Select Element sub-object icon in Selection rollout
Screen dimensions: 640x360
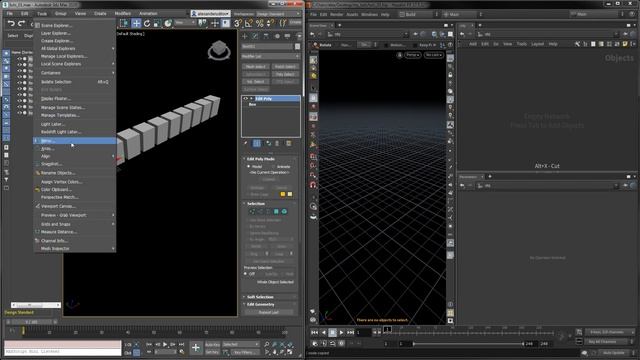(x=284, y=211)
